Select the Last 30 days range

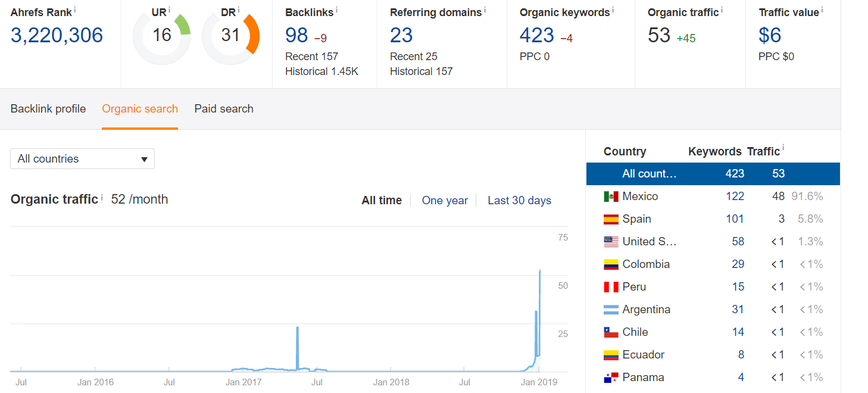point(519,201)
